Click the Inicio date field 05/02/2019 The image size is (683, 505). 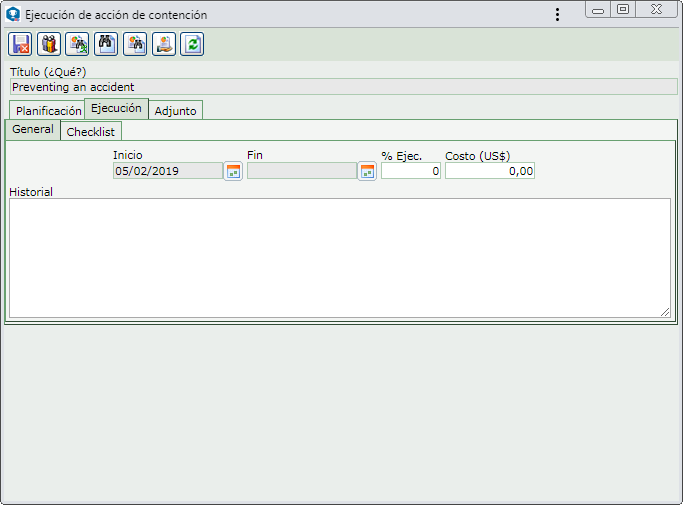tap(168, 171)
